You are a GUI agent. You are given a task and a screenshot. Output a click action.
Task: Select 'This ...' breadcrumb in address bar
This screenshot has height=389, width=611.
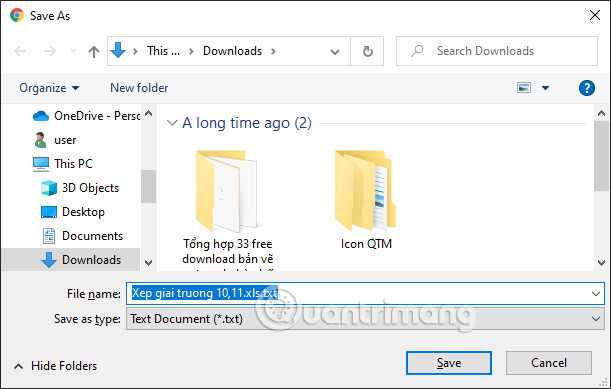tap(163, 51)
